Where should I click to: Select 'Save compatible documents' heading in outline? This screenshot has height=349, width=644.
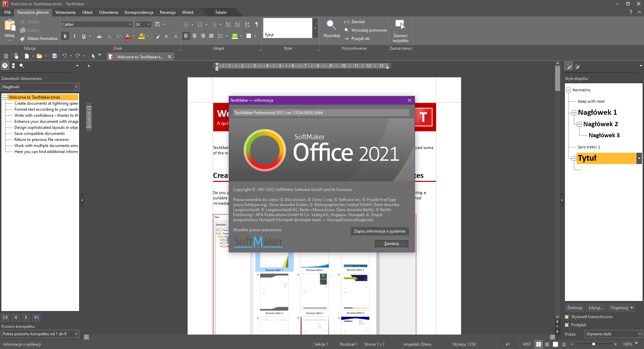[40, 134]
